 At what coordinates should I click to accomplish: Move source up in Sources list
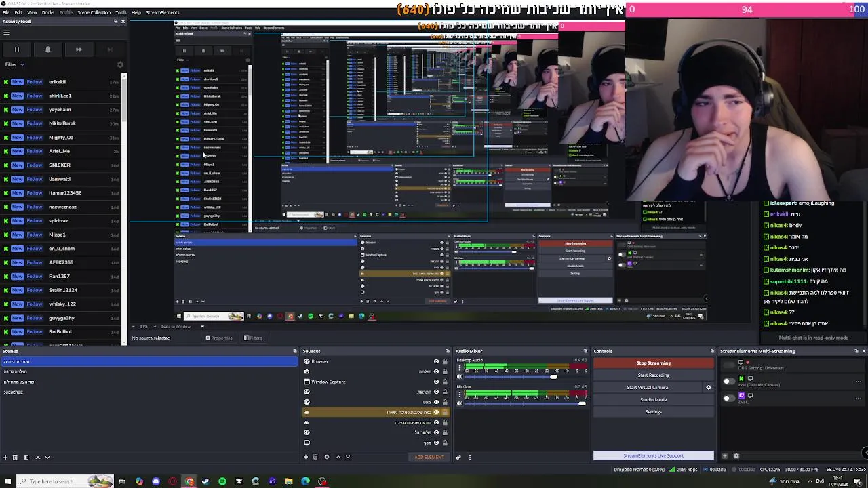338,457
